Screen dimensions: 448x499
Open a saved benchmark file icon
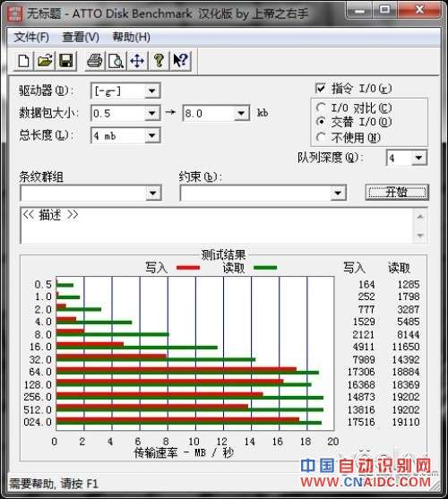[x=45, y=60]
